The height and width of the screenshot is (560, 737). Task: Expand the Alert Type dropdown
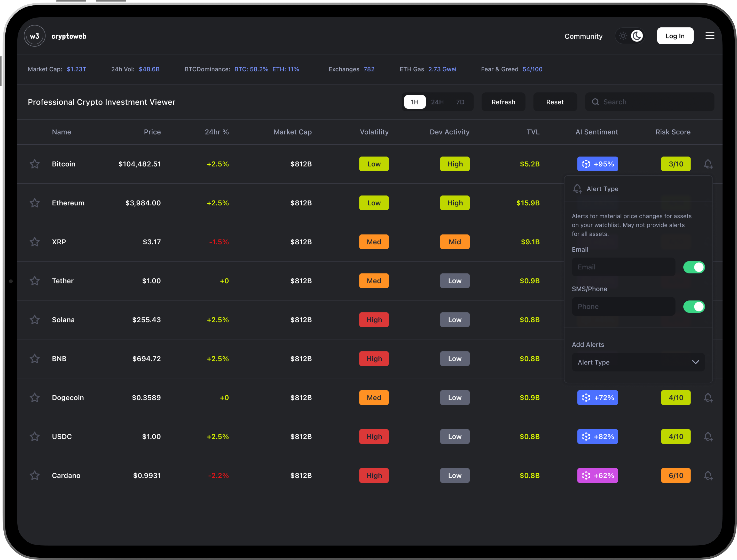pyautogui.click(x=638, y=362)
